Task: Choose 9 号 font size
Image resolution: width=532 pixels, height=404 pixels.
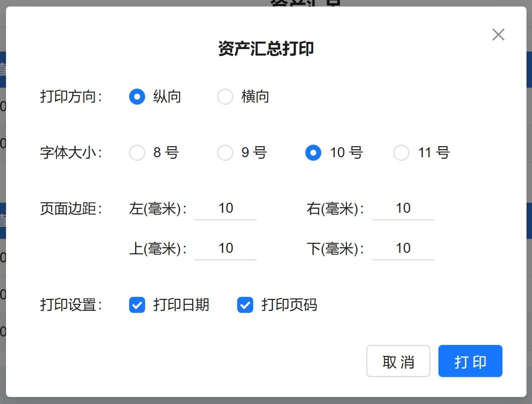Action: click(x=225, y=153)
